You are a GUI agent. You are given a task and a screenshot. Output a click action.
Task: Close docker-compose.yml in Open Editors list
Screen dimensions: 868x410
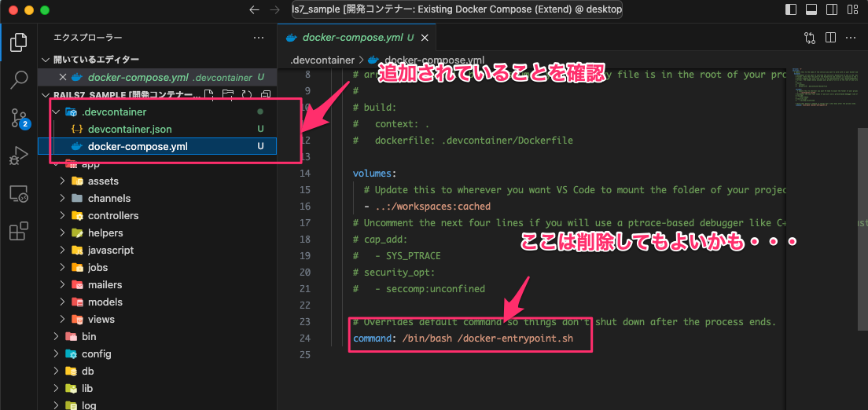click(63, 77)
